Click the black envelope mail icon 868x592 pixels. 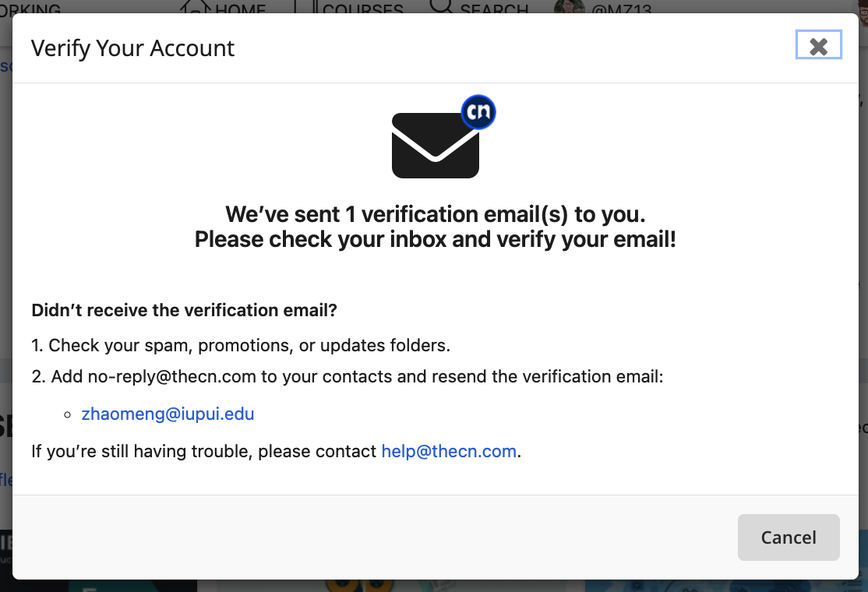pos(435,146)
